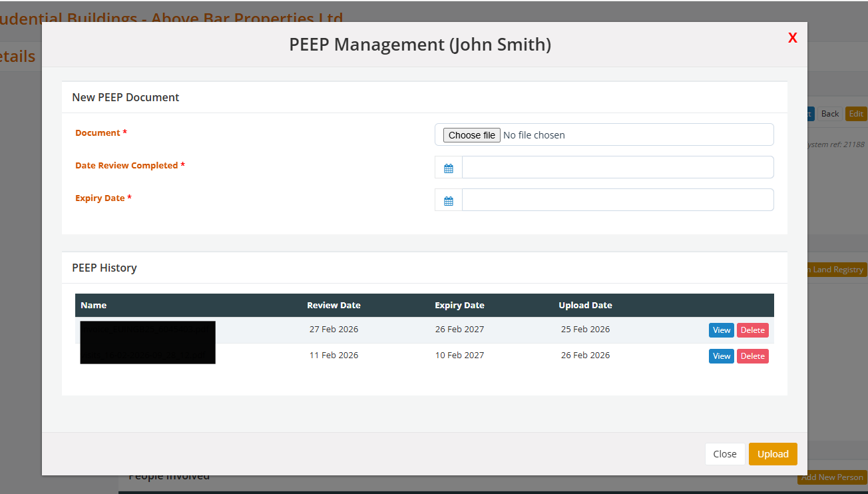This screenshot has width=868, height=494.
Task: Click the Upload Date column header
Action: point(585,306)
